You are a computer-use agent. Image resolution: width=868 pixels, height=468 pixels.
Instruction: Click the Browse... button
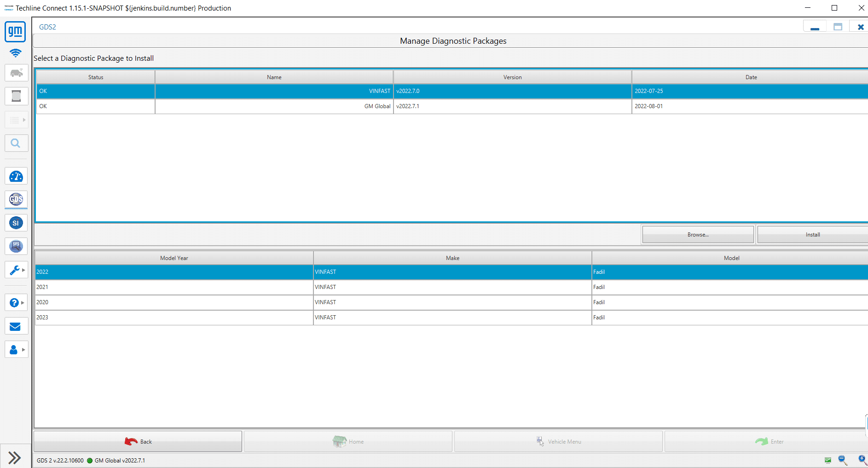[698, 235]
